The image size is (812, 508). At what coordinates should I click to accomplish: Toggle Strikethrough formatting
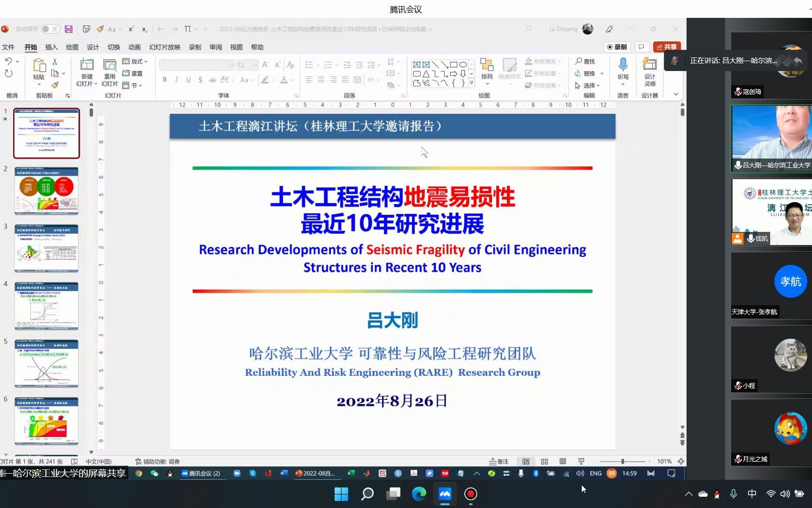pos(212,80)
